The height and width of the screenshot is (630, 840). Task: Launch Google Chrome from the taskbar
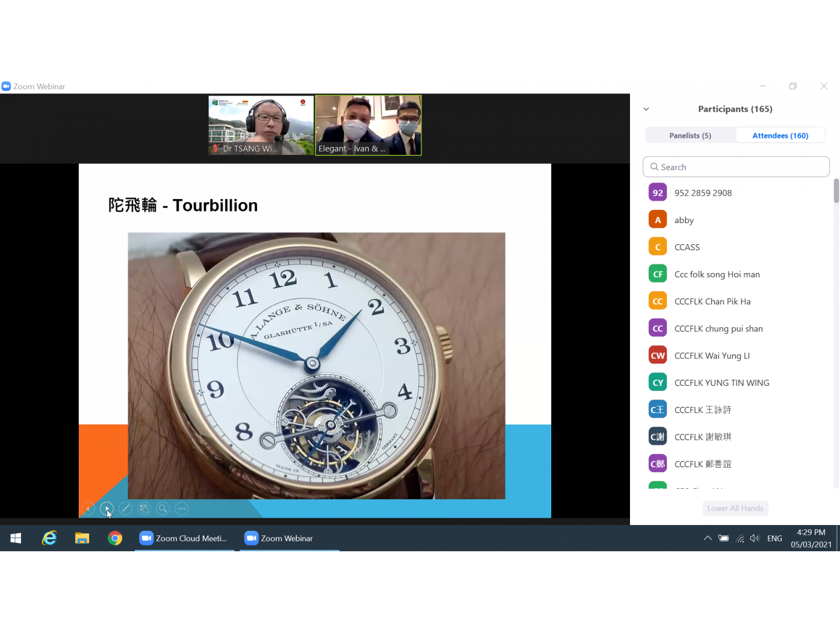pos(115,538)
